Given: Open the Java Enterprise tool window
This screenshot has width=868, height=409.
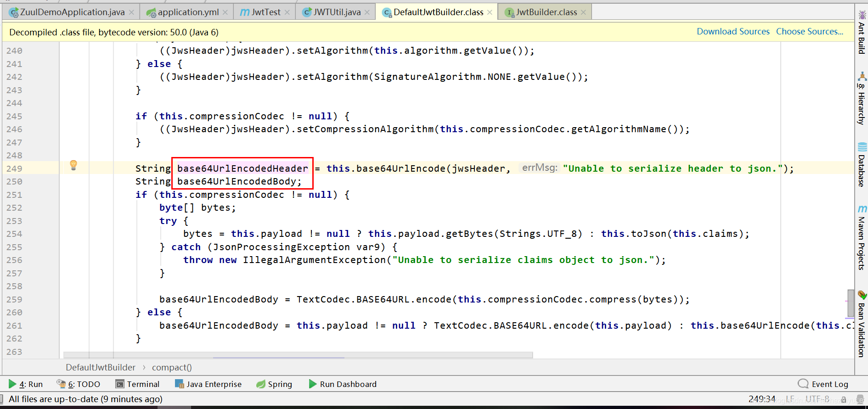Looking at the screenshot, I should [208, 384].
